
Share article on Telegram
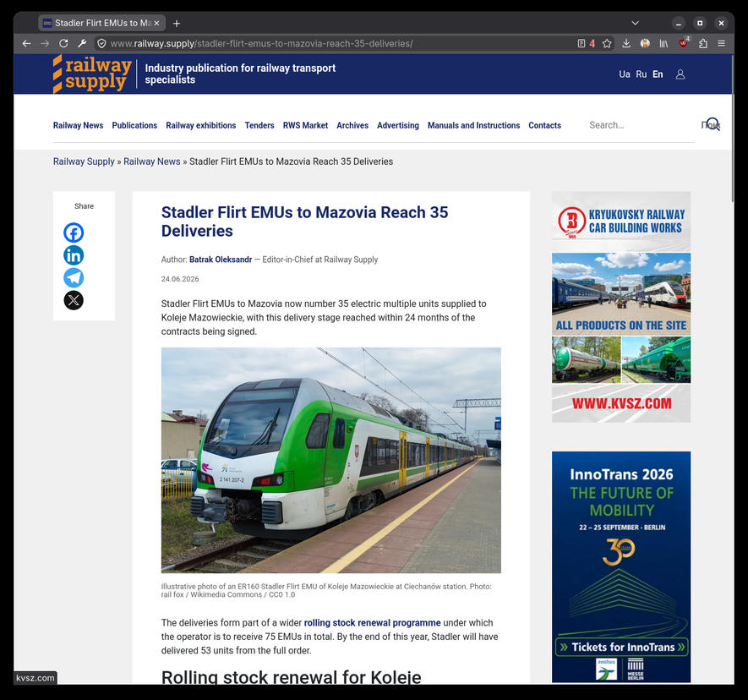(74, 277)
